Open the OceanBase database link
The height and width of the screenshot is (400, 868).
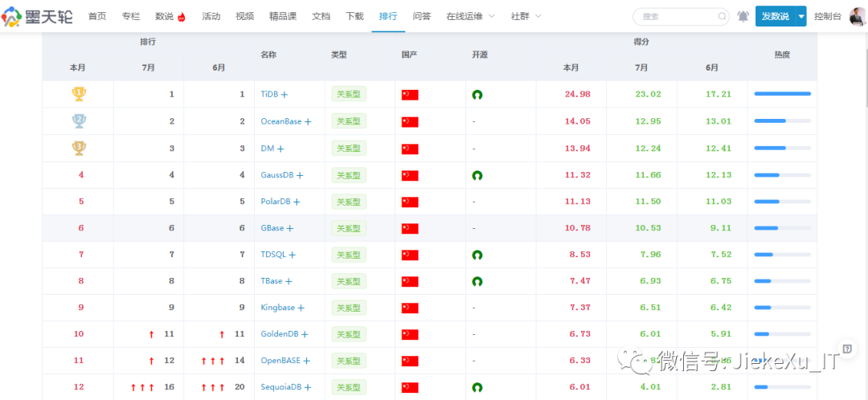click(281, 122)
